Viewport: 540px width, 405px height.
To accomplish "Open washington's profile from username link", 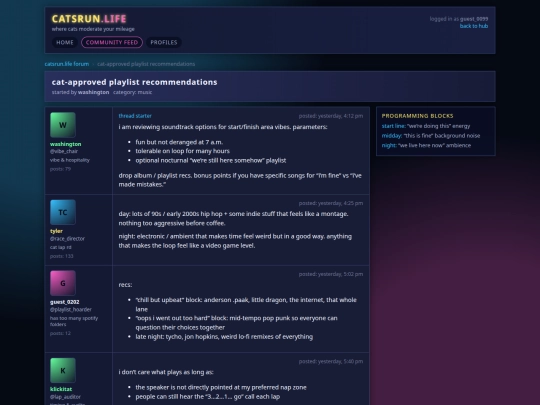I will pos(66,144).
